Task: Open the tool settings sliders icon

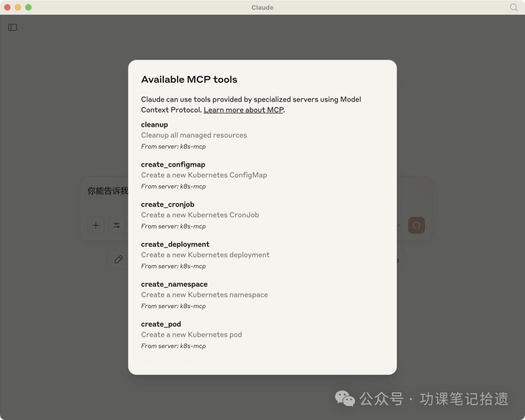Action: tap(116, 225)
